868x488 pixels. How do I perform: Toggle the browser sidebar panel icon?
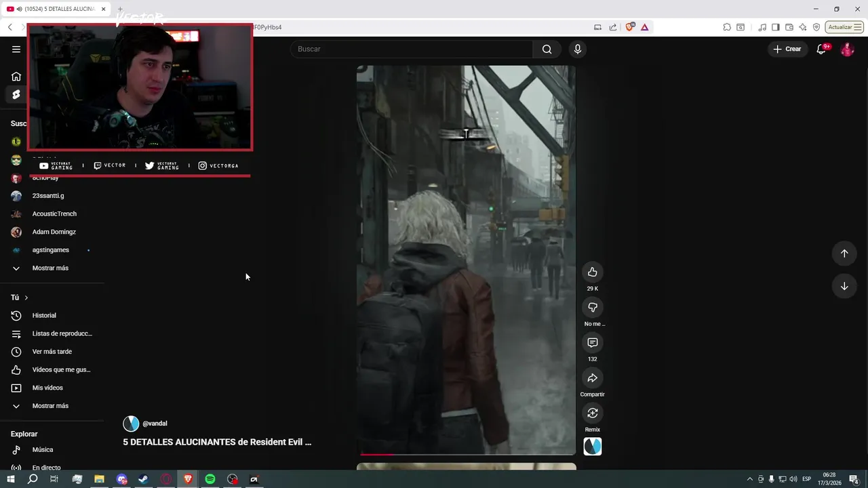776,27
